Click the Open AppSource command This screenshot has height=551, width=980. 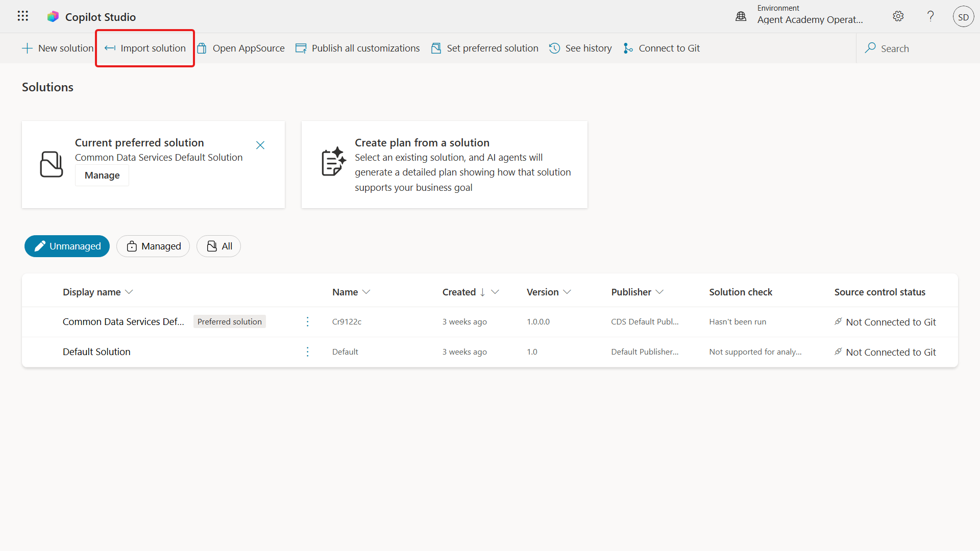[241, 48]
